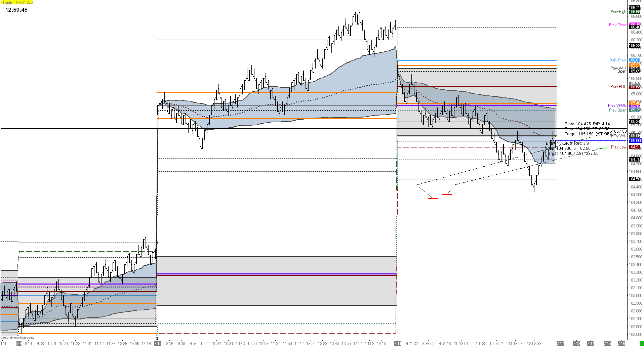The height and width of the screenshot is (346, 644).
Task: Click the 105.24 price marker on scale
Action: (635, 122)
